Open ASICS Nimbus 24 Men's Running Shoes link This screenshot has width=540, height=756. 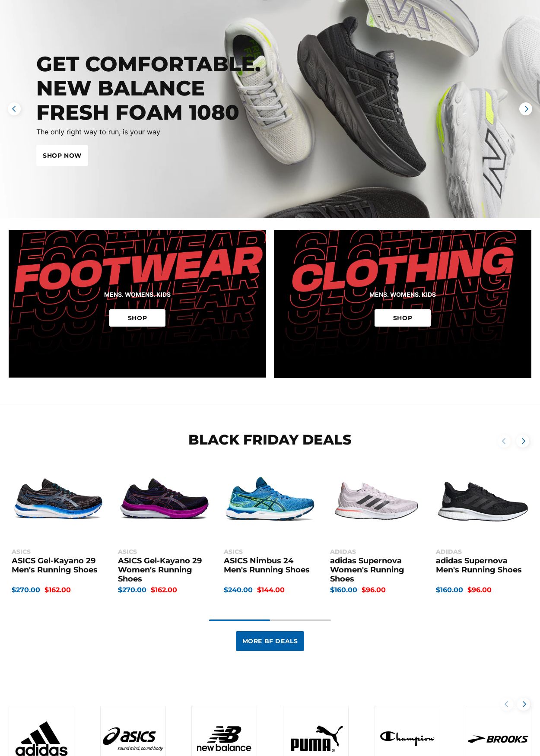[267, 565]
